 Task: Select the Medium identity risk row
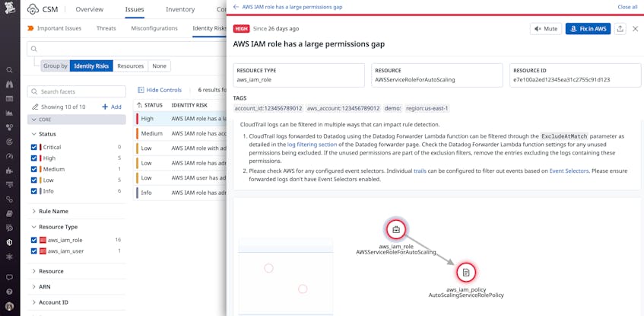[180, 134]
